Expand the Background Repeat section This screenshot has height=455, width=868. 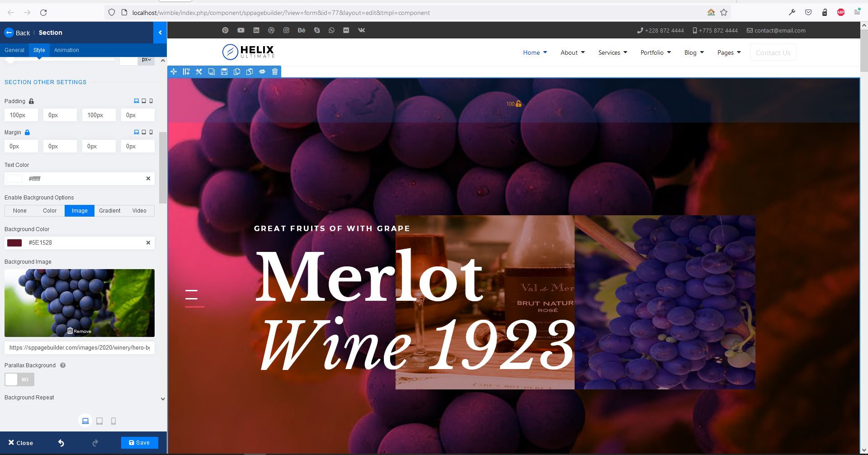pyautogui.click(x=163, y=398)
